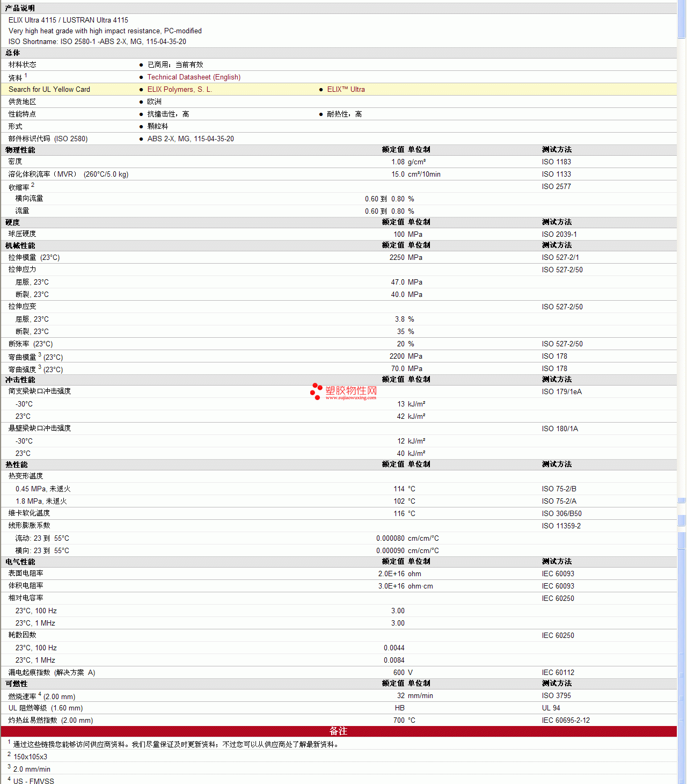Click the '欧洲' region value
This screenshot has width=687, height=784.
(x=155, y=101)
